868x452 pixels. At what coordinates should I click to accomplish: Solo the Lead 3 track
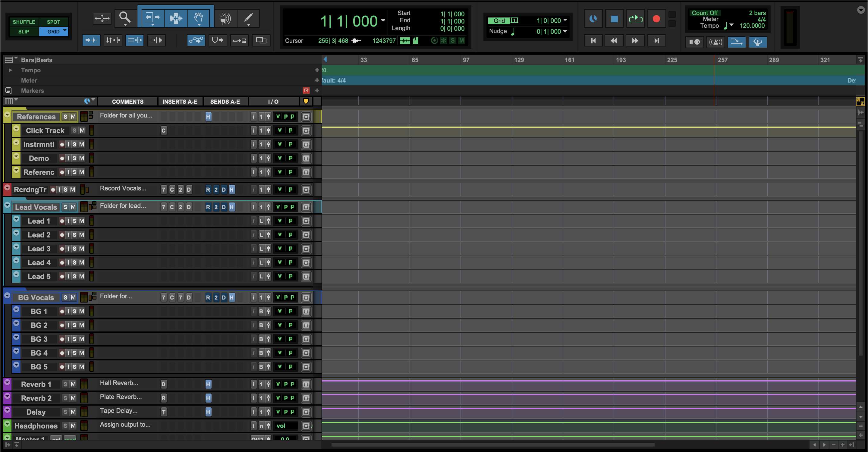(x=74, y=249)
